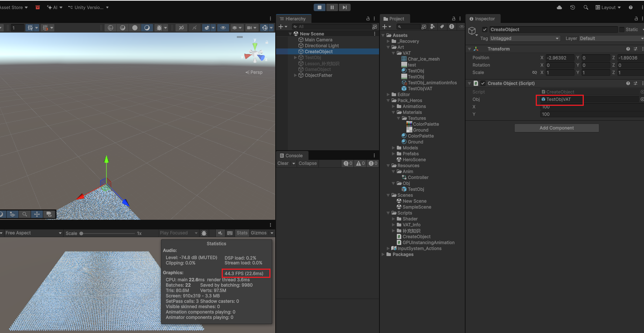The height and width of the screenshot is (333, 644).
Task: Open the Tag dropdown showing Untagged
Action: 525,38
